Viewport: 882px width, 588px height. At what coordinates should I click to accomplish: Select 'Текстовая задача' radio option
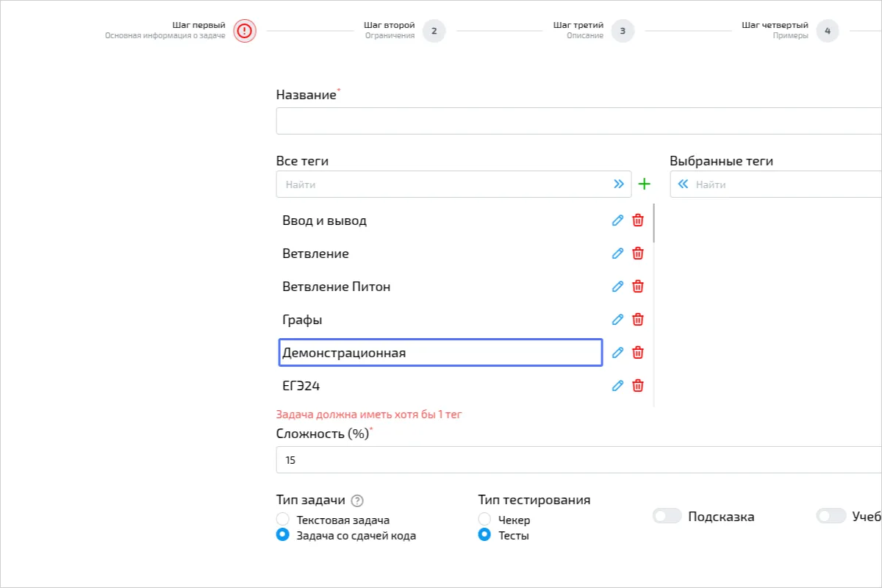pyautogui.click(x=282, y=520)
